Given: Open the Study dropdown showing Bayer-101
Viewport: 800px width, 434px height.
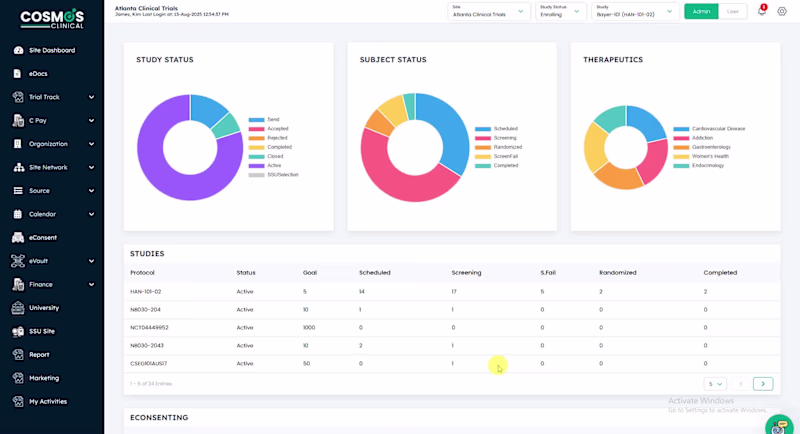Looking at the screenshot, I should pos(635,11).
